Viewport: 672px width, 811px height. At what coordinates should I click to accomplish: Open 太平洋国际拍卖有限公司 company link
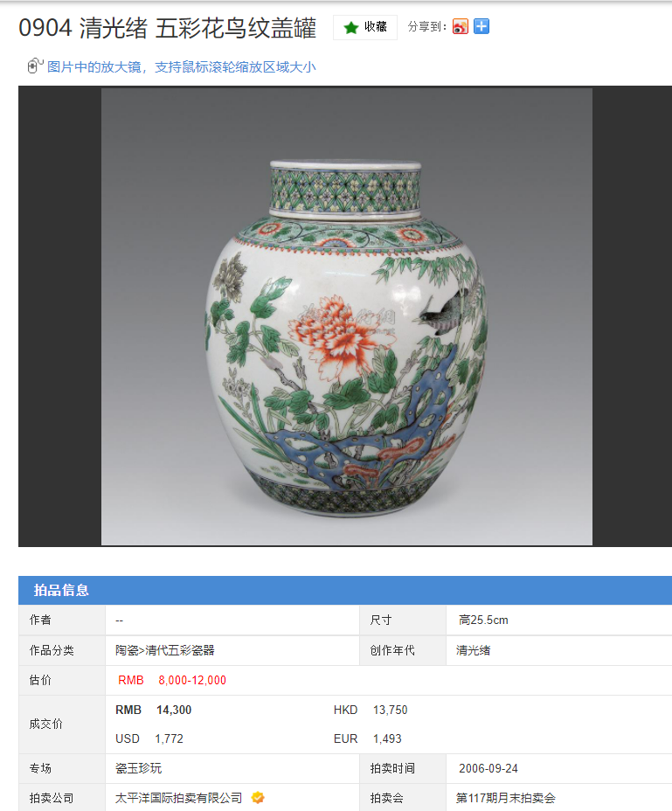pyautogui.click(x=178, y=798)
